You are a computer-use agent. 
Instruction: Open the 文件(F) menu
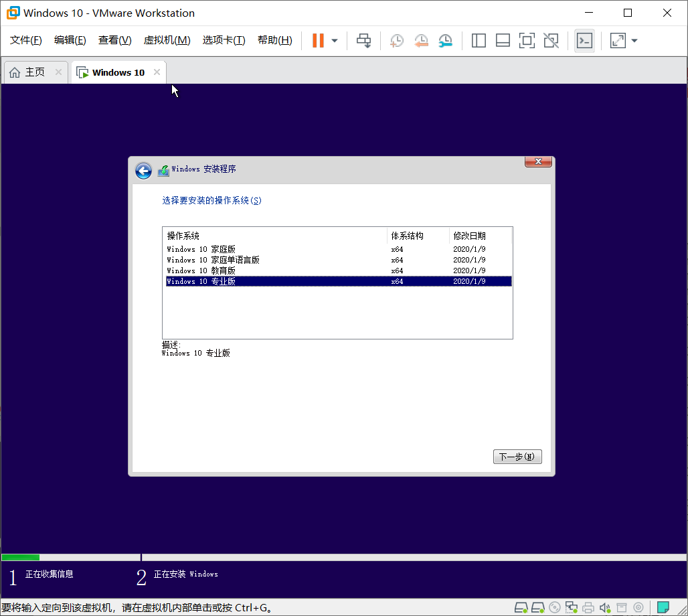[26, 40]
